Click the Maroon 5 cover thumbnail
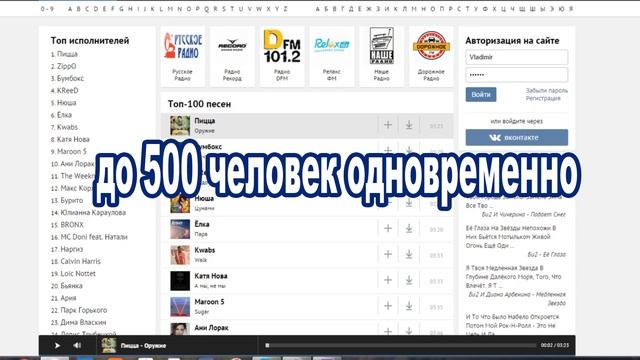 tap(180, 307)
